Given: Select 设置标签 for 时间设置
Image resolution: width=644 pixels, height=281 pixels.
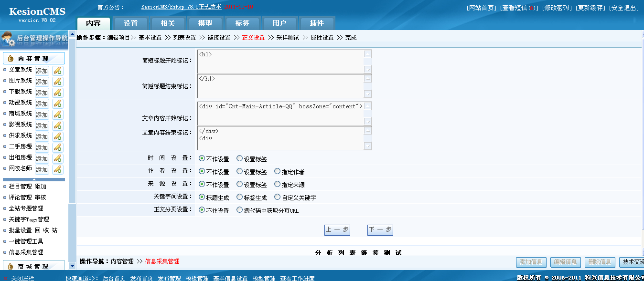Looking at the screenshot, I should click(x=240, y=158).
